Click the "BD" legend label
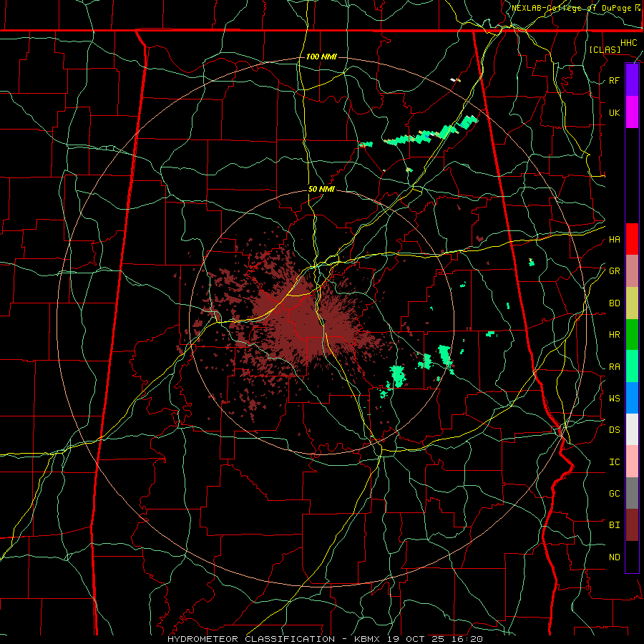The width and height of the screenshot is (644, 644). (x=614, y=303)
